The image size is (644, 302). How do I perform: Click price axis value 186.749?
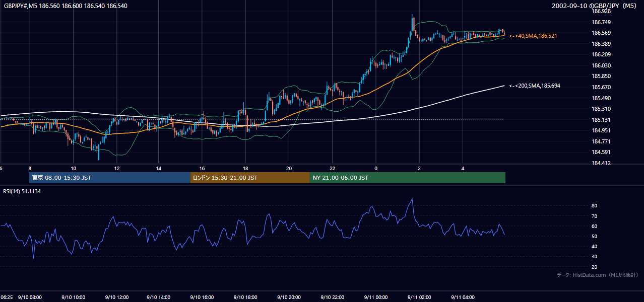click(x=601, y=22)
